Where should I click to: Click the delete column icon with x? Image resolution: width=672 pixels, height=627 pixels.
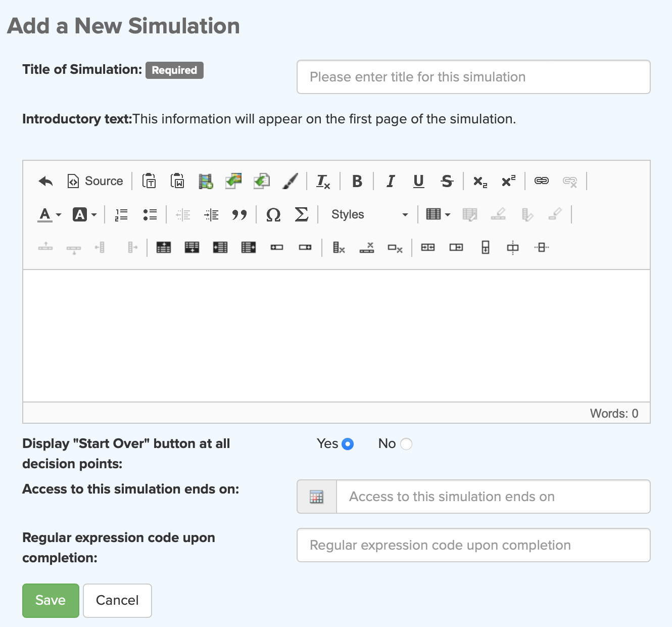[339, 247]
